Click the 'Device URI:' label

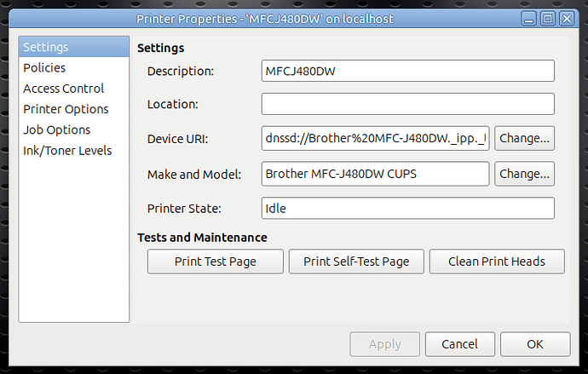coord(177,139)
